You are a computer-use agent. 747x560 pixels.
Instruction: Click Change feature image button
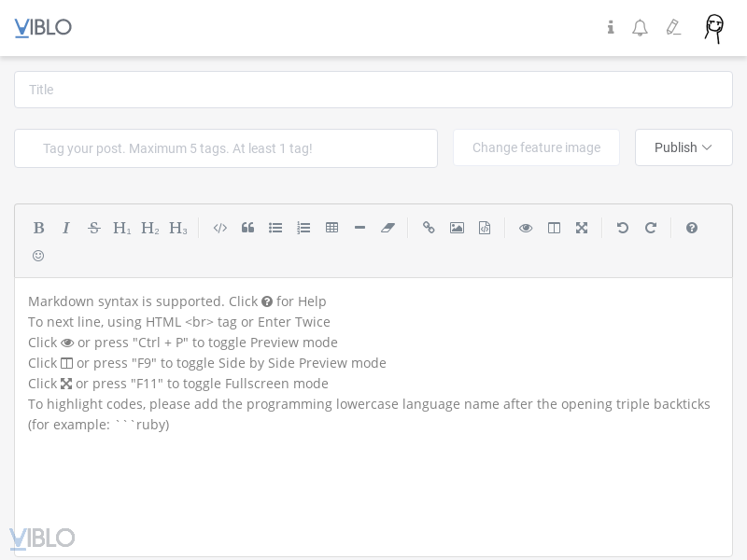click(x=536, y=147)
